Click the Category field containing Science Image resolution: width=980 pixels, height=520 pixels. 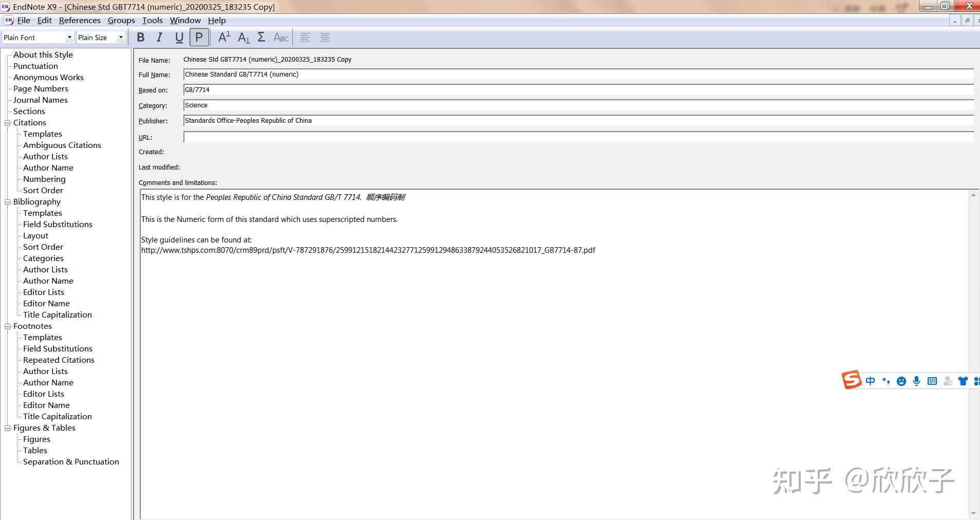point(578,105)
